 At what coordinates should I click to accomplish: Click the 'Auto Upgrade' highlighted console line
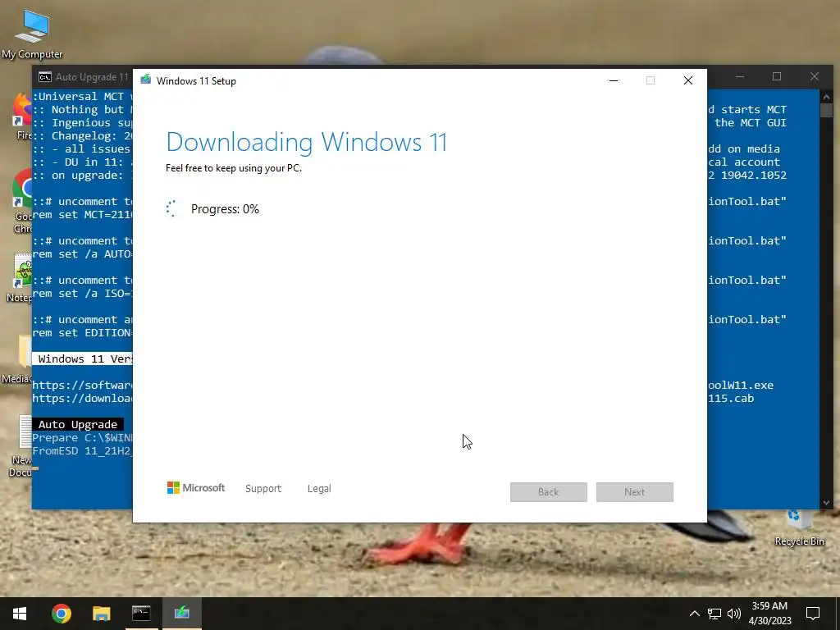(x=78, y=424)
